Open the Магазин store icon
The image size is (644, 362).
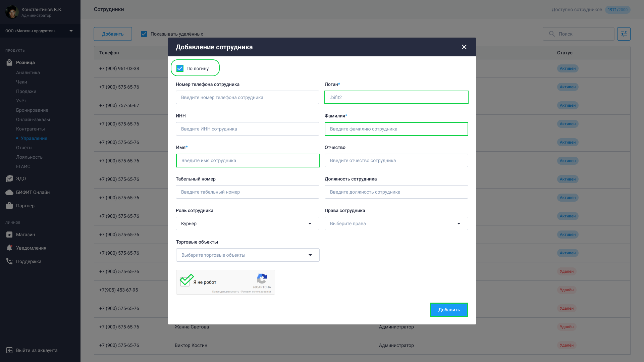[9, 235]
